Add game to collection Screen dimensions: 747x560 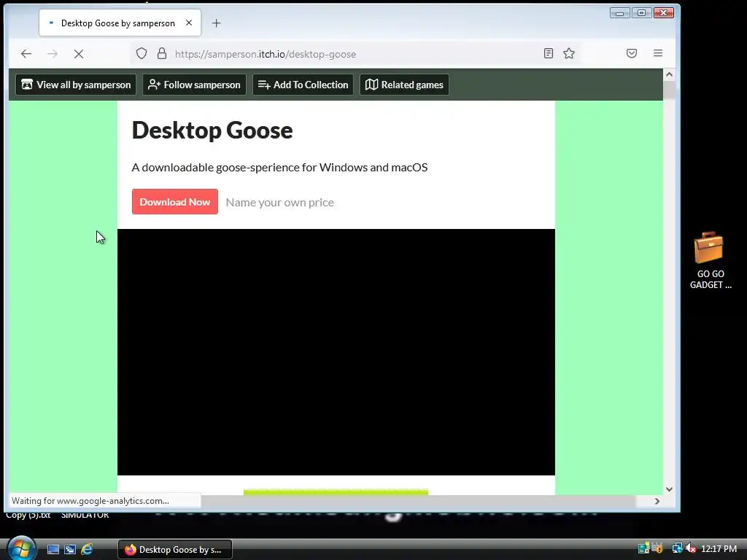click(x=303, y=85)
